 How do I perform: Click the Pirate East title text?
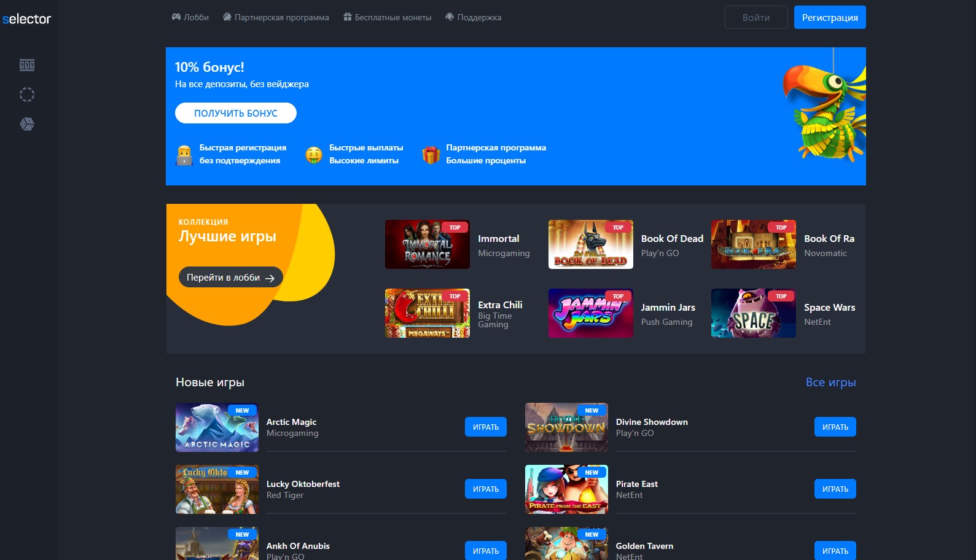tap(637, 484)
